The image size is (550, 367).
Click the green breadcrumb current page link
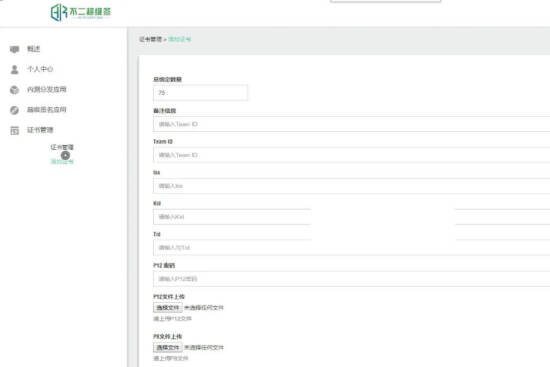click(180, 39)
